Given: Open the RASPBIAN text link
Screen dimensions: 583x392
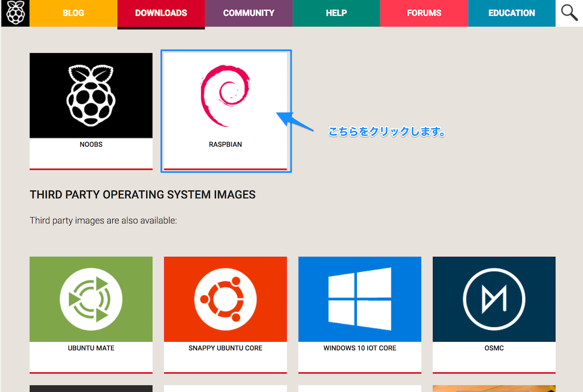Looking at the screenshot, I should tap(225, 144).
